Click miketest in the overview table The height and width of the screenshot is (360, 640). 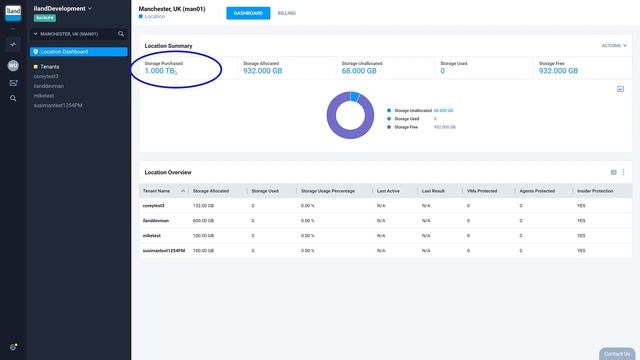pyautogui.click(x=151, y=236)
